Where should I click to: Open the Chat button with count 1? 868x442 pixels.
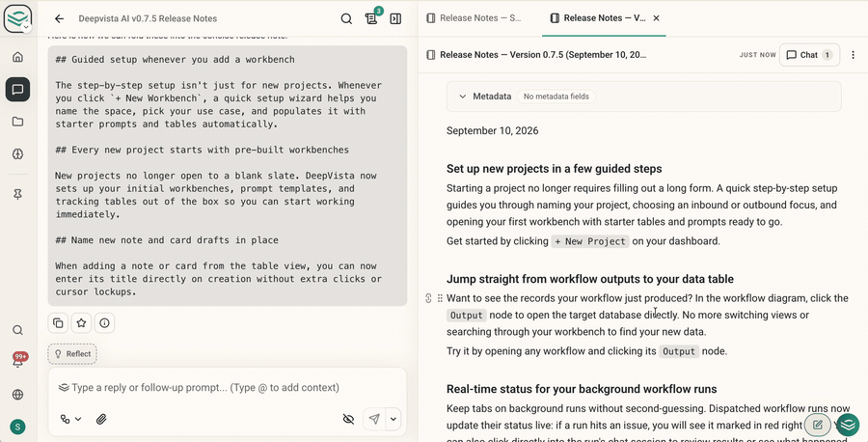[809, 55]
